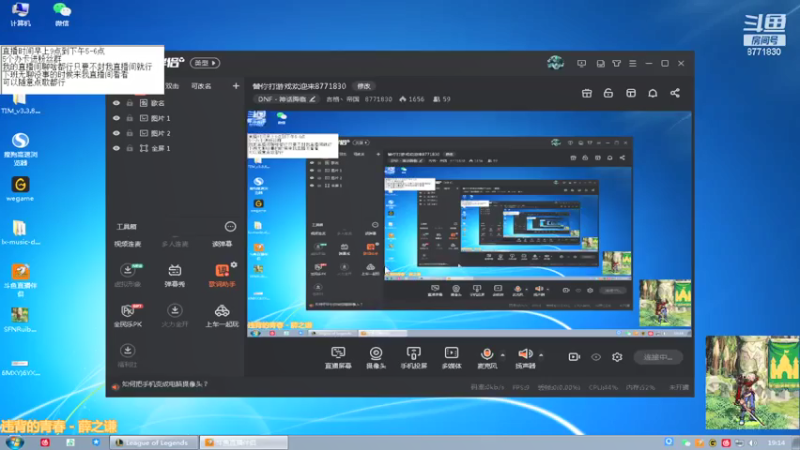
Task: Click the lock icon in header toolbar
Action: coord(608,93)
